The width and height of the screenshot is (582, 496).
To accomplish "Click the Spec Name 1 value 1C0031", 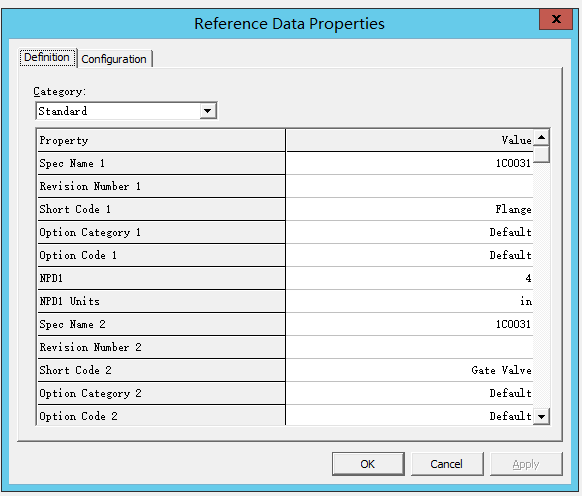I will point(410,163).
